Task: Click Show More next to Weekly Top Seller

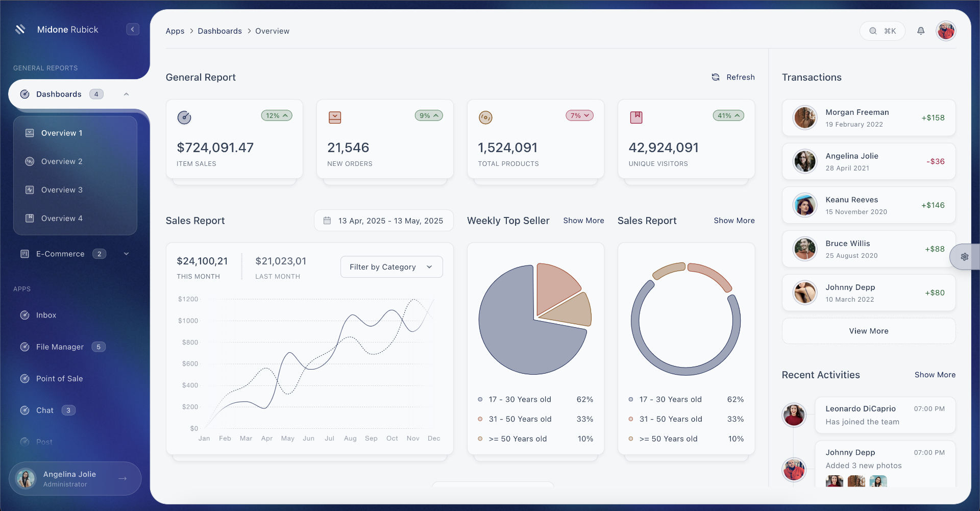Action: [x=583, y=221]
